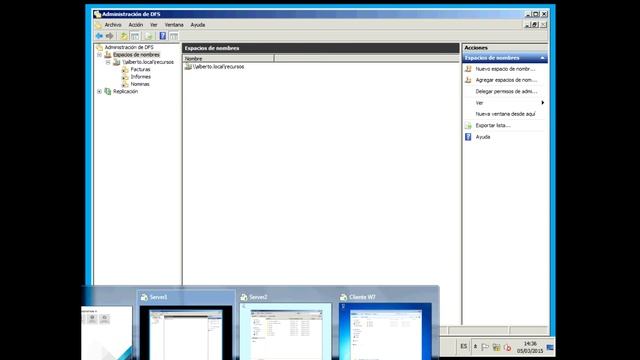Image resolution: width=640 pixels, height=360 pixels.
Task: Switch to the Server1 window thumbnail
Action: [x=186, y=325]
